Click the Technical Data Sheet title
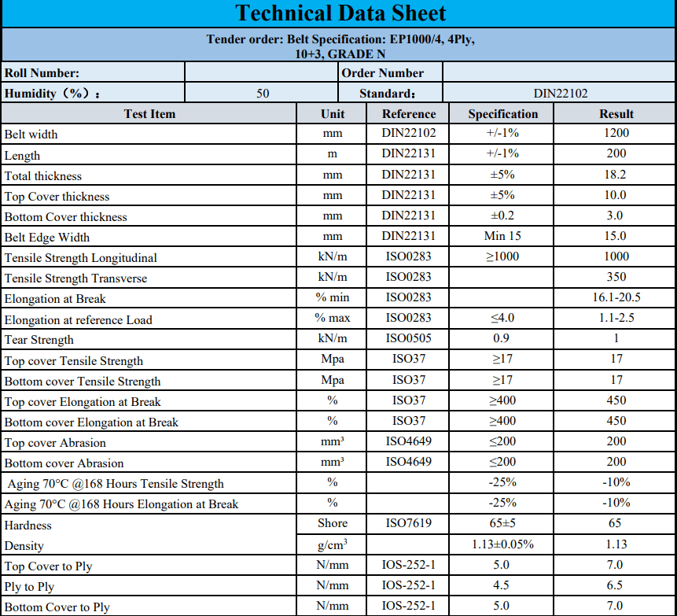677x616 pixels. point(340,13)
